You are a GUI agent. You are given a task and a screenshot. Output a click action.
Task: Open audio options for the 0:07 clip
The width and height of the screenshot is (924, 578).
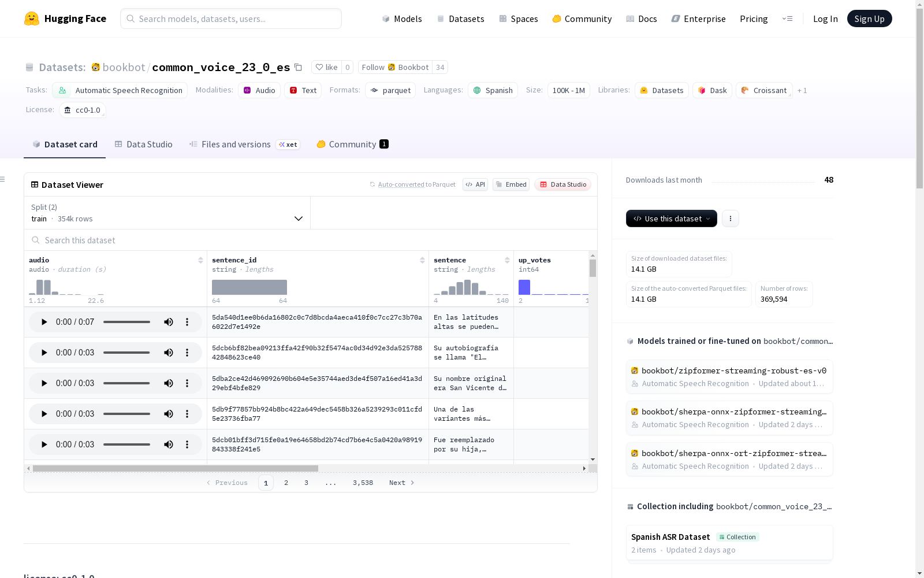(x=187, y=322)
